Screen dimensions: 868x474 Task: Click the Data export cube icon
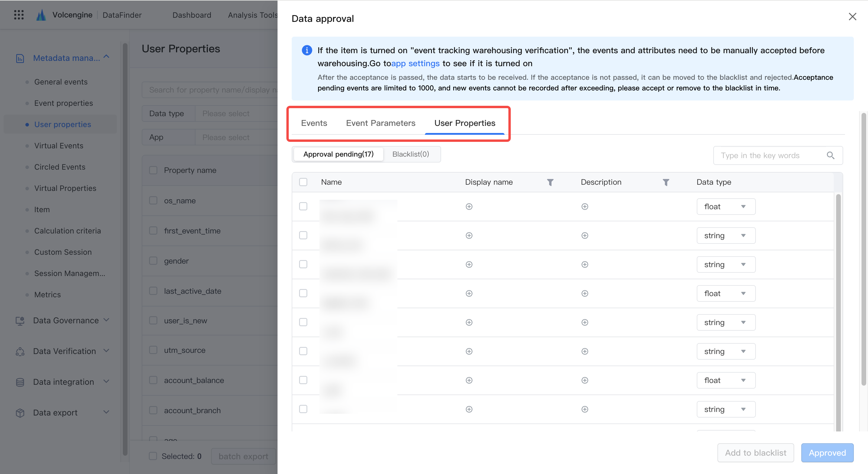click(20, 413)
